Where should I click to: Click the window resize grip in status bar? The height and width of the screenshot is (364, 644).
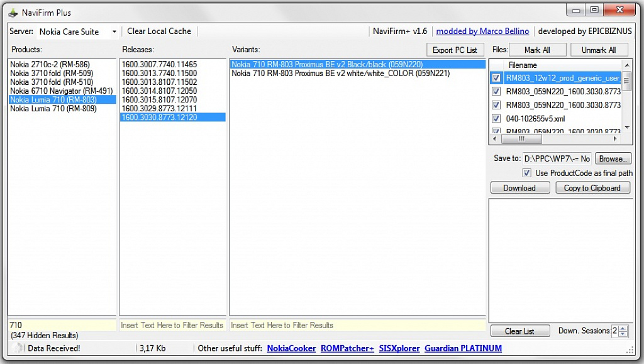point(630,350)
